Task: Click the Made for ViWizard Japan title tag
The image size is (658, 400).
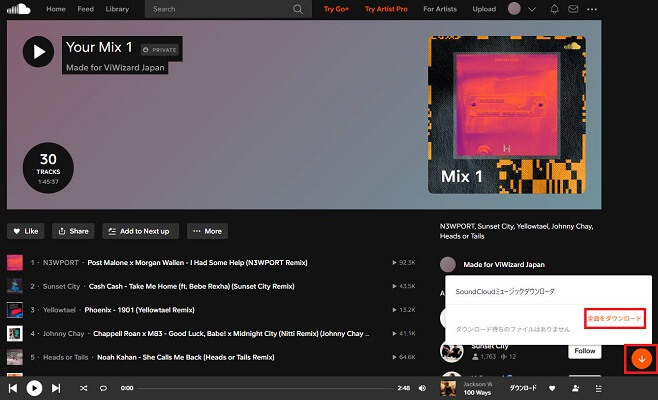Action: click(115, 68)
